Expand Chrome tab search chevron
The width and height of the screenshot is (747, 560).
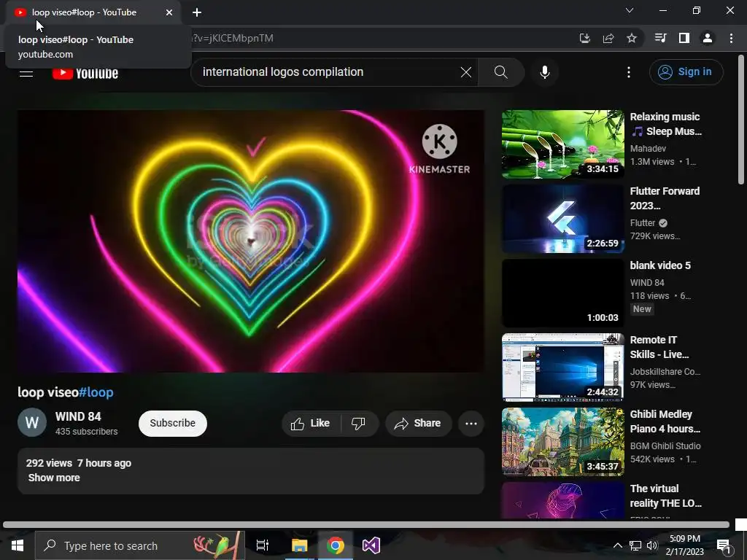(x=630, y=10)
